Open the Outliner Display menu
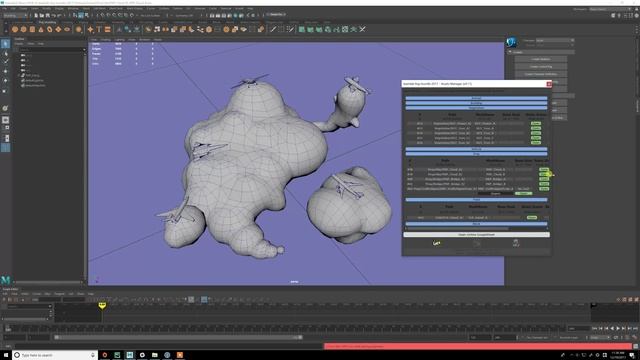Screen dimensions: 640x360 tap(19, 43)
